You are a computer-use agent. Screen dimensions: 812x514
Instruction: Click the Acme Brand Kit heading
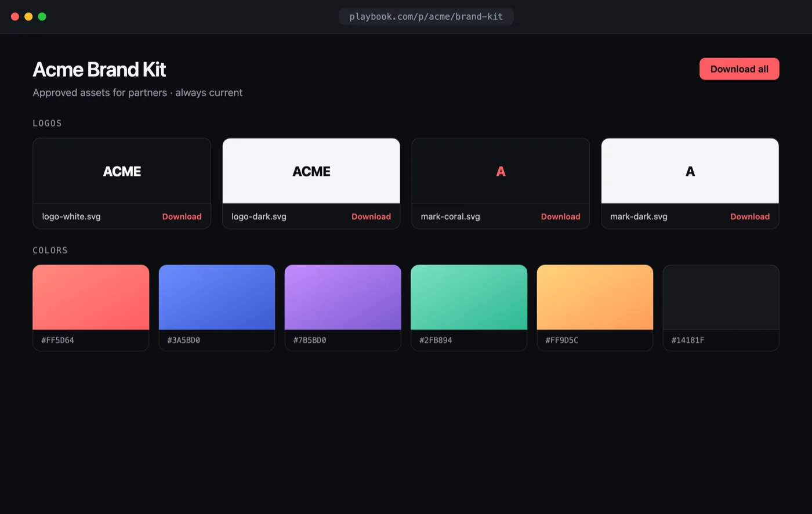click(99, 70)
